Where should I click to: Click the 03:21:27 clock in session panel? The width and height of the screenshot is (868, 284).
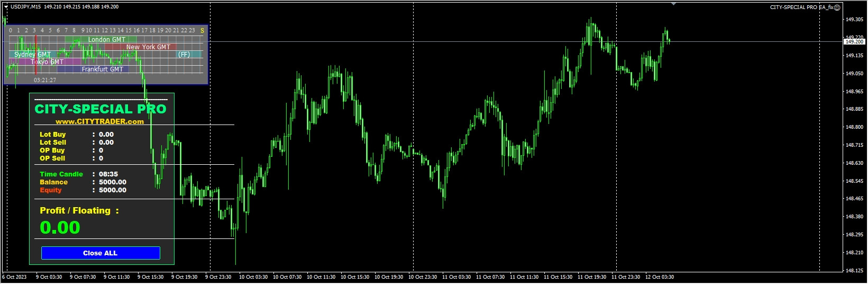click(45, 80)
